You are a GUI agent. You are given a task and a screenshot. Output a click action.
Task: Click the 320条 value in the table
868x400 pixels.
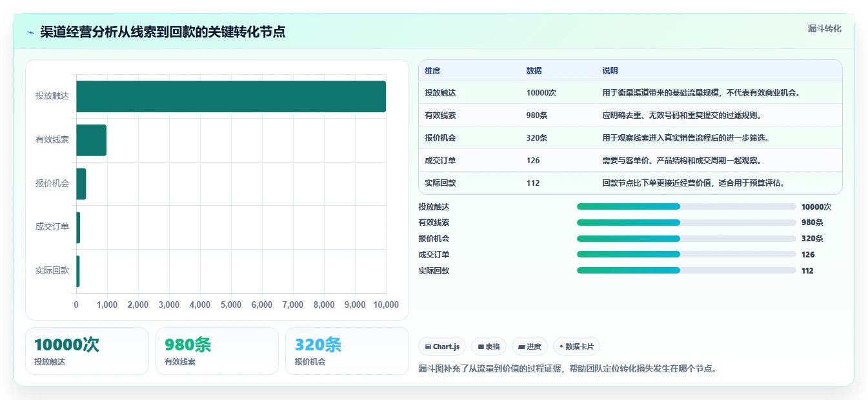click(537, 138)
